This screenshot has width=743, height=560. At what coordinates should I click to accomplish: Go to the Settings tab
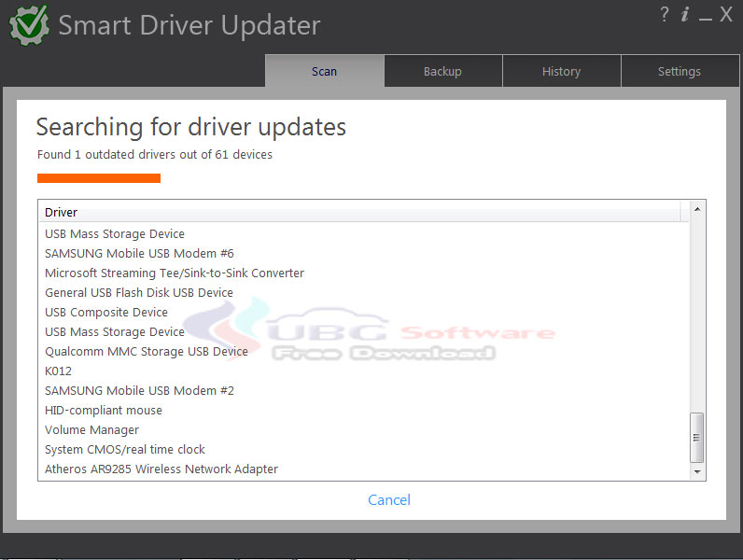pyautogui.click(x=680, y=71)
